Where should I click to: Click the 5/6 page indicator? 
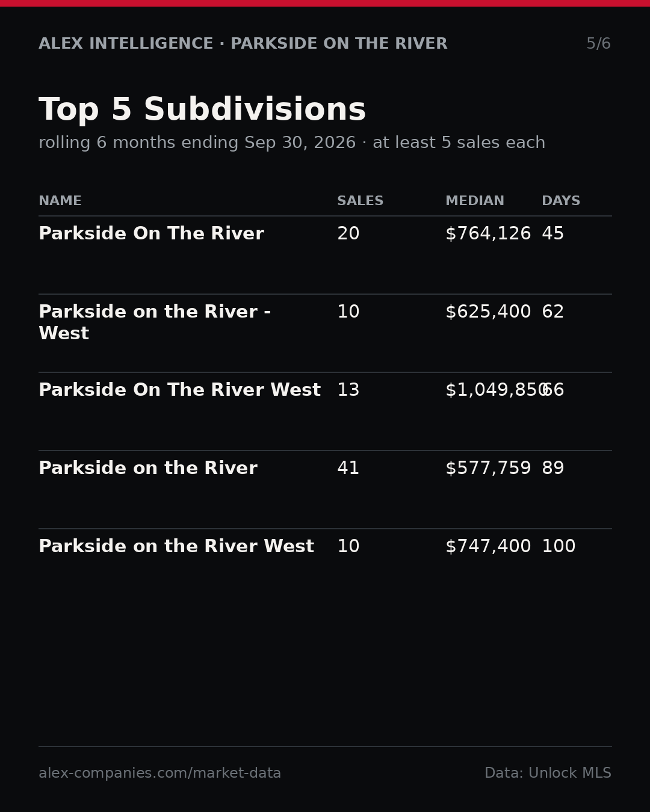(598, 44)
